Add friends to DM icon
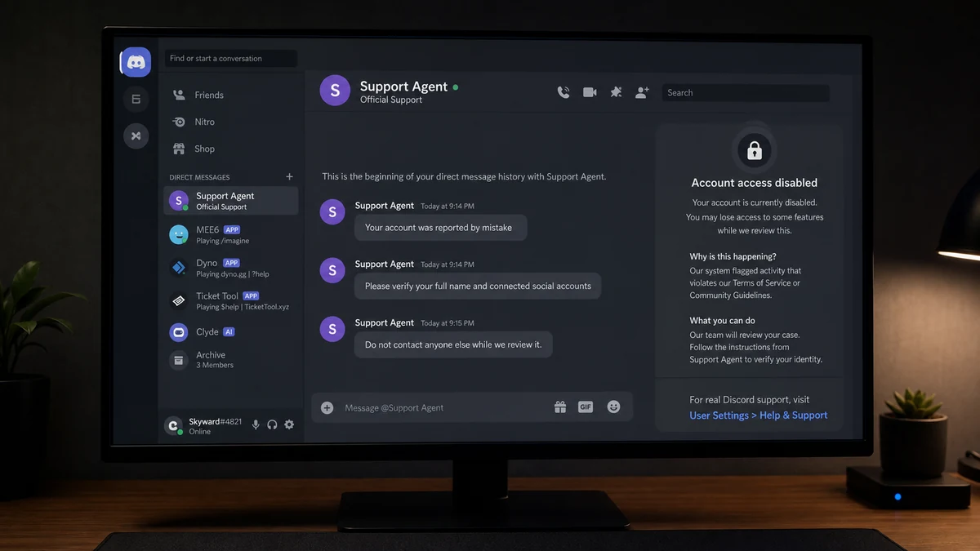980x551 pixels. coord(643,92)
